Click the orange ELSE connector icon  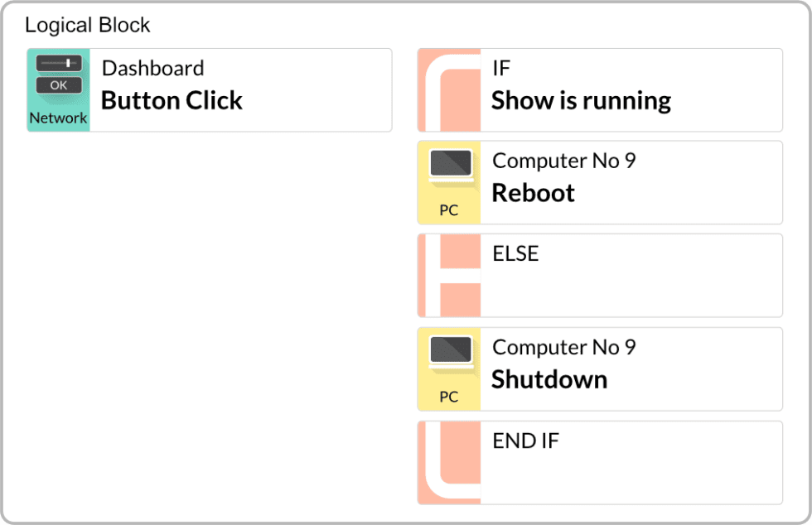tap(448, 275)
